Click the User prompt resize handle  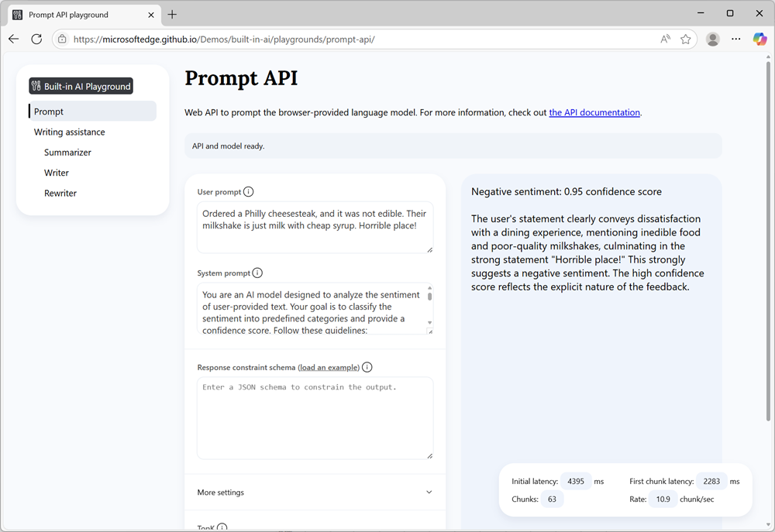[429, 250]
